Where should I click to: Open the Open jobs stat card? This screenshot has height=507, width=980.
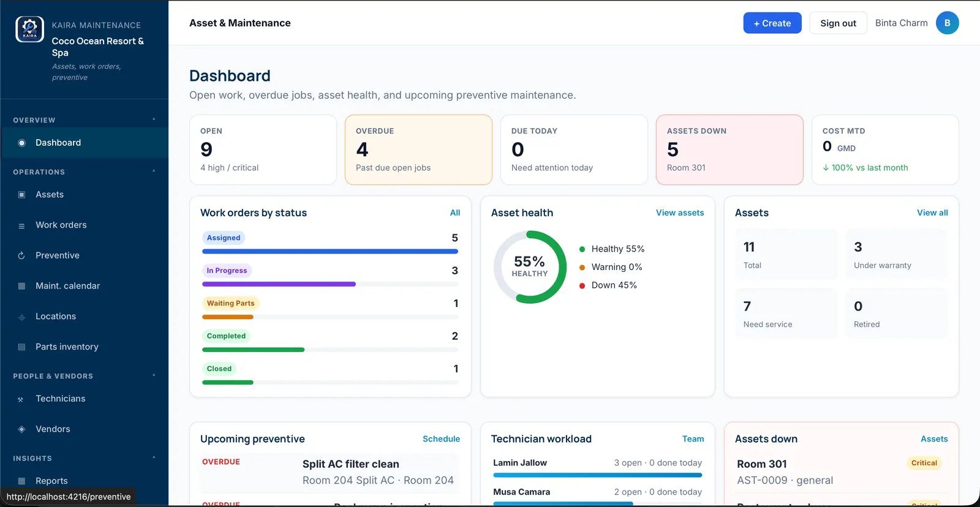[x=263, y=150]
